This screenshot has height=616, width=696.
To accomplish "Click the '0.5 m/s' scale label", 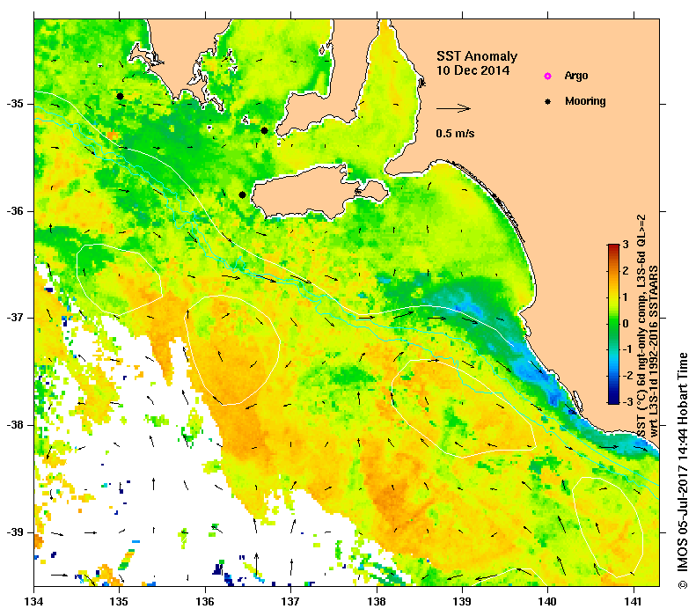I will click(x=455, y=133).
